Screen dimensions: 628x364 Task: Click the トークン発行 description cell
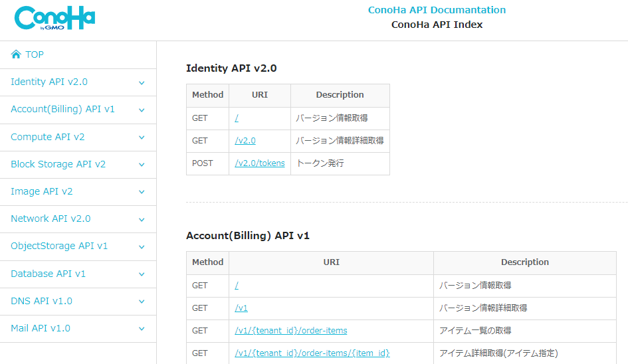pos(340,163)
